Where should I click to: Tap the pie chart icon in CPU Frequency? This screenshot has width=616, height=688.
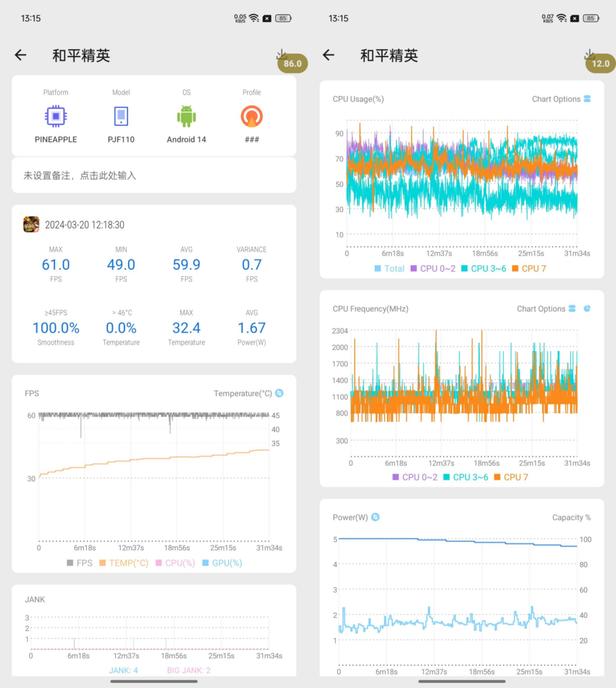pos(587,309)
